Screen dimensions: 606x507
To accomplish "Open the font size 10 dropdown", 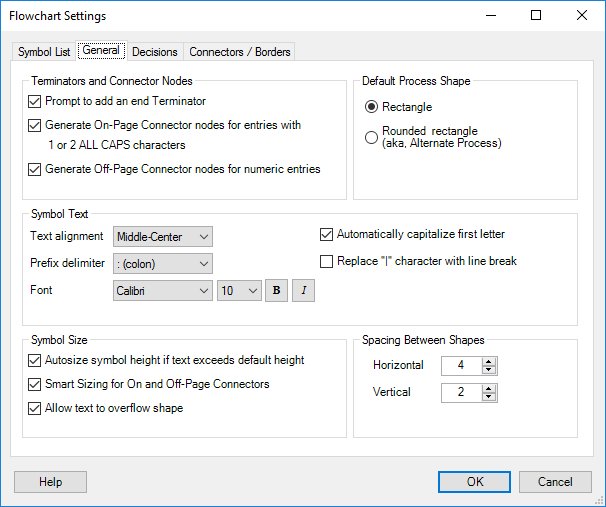I will pos(239,291).
